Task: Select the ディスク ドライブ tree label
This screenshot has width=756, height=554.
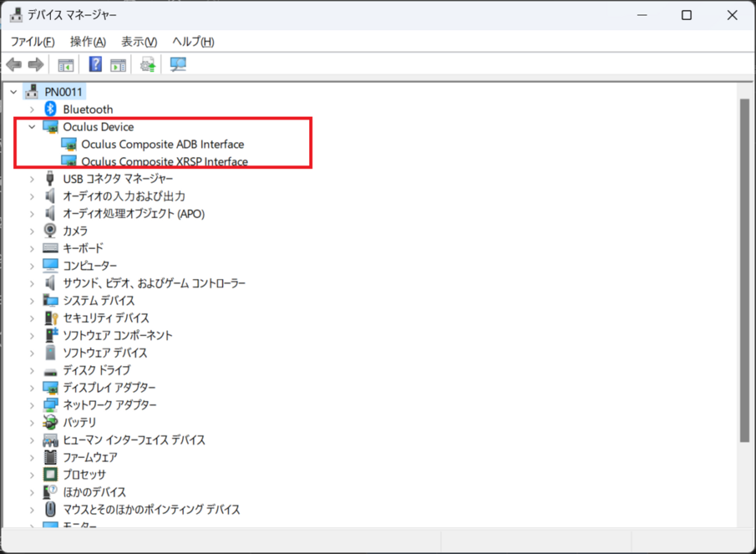Action: [97, 370]
